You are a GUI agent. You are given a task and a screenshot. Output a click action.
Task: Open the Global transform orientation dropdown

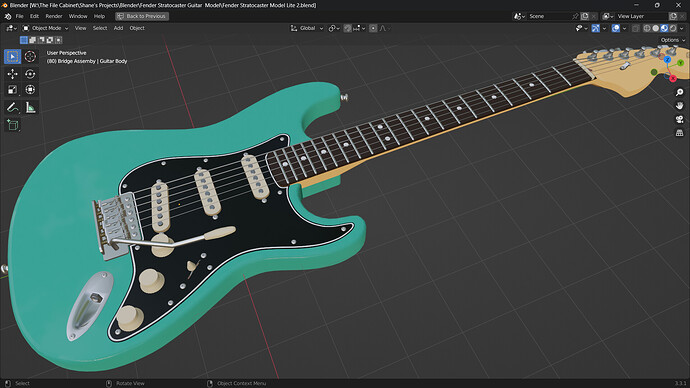tap(307, 28)
